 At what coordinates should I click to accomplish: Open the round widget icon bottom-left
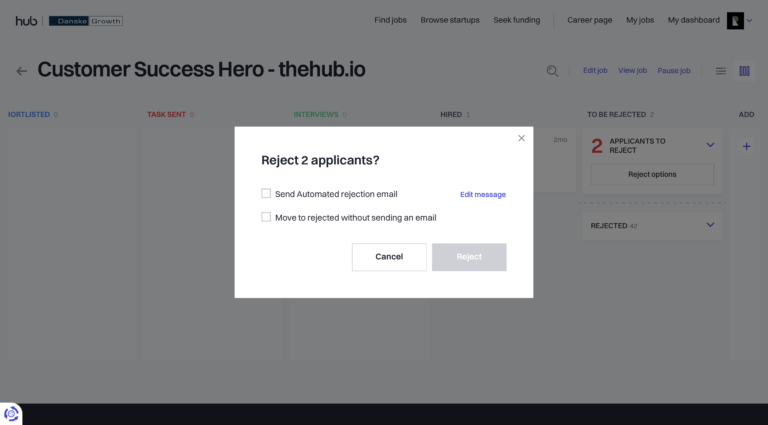(x=11, y=414)
